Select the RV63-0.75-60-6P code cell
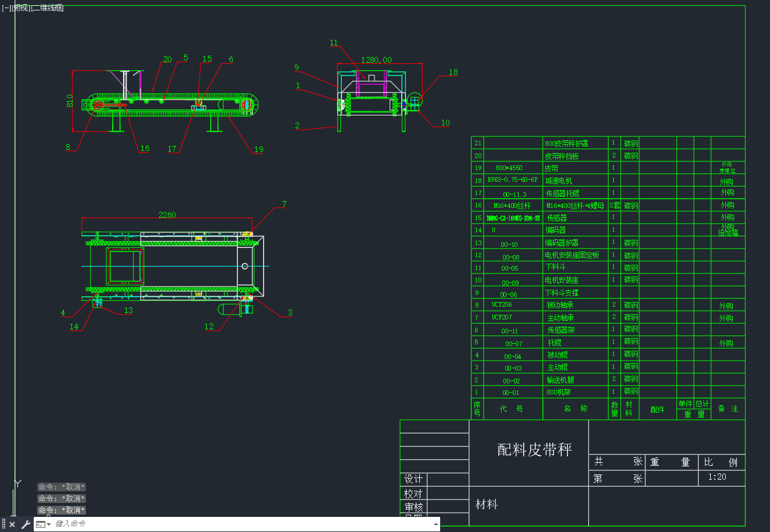 point(513,180)
